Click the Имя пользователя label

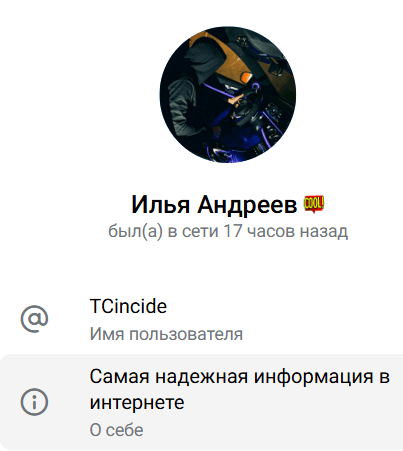tap(166, 334)
